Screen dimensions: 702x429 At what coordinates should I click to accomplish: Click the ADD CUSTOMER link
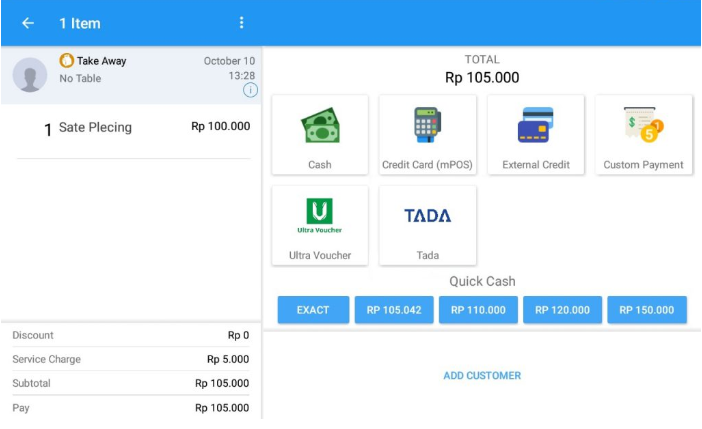tap(482, 376)
